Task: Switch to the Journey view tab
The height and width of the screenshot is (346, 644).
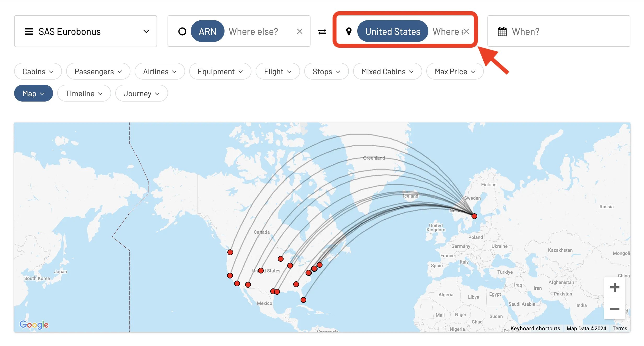Action: click(x=141, y=93)
